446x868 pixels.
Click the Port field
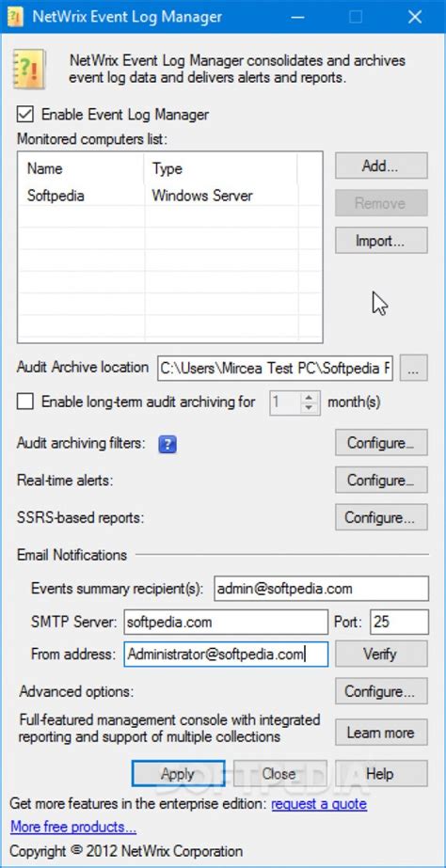[400, 623]
